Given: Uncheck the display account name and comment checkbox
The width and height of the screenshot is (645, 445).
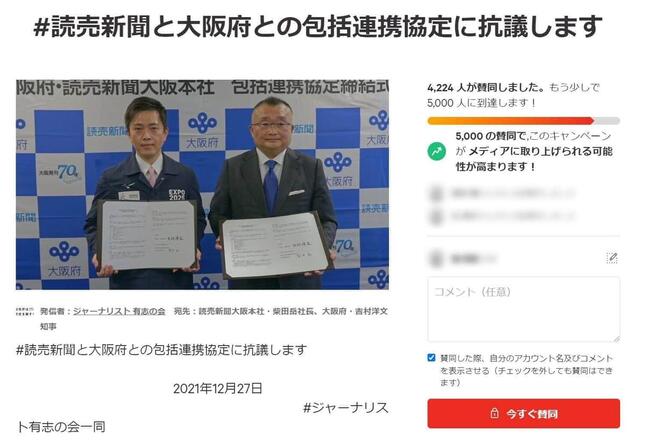Looking at the screenshot, I should 431,357.
